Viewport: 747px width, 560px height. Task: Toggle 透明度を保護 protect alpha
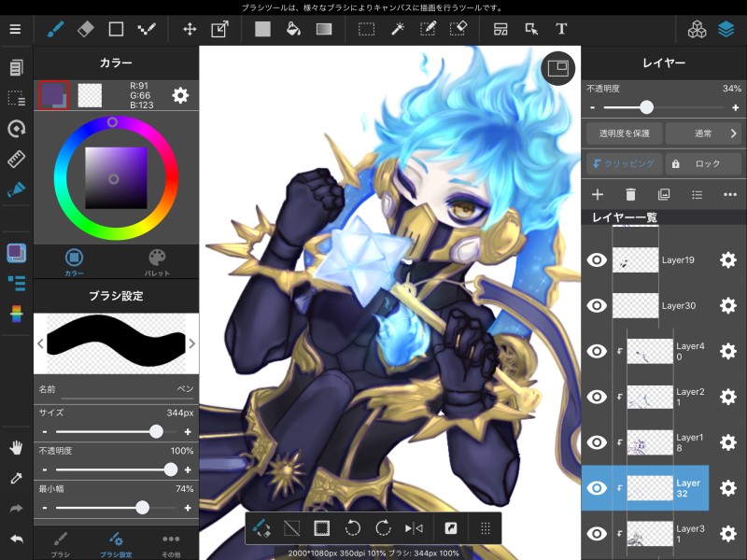tap(624, 133)
